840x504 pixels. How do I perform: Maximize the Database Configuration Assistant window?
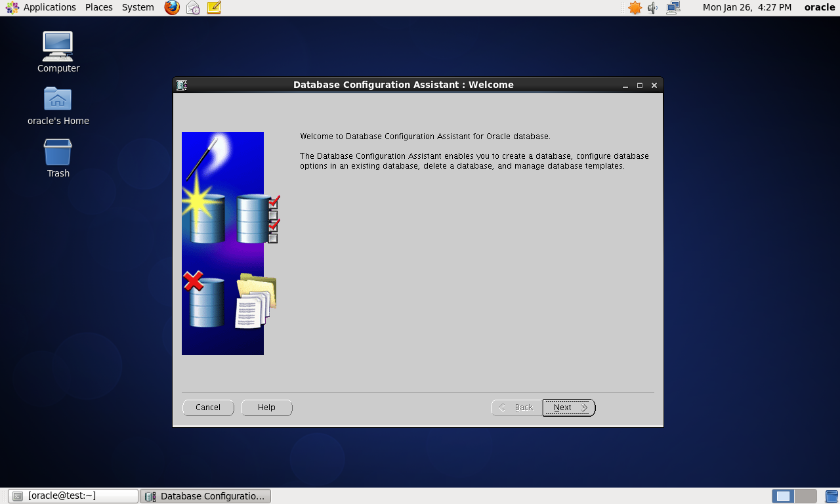click(x=640, y=85)
